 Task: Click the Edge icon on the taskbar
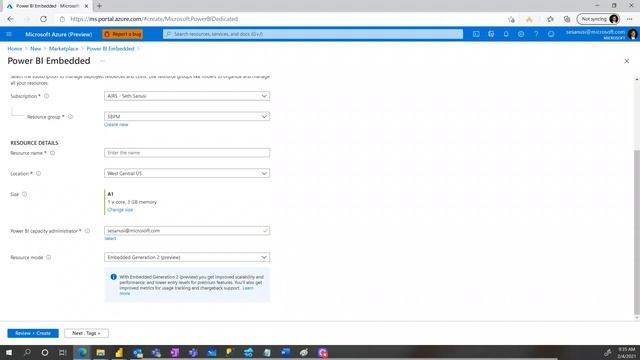click(82, 352)
